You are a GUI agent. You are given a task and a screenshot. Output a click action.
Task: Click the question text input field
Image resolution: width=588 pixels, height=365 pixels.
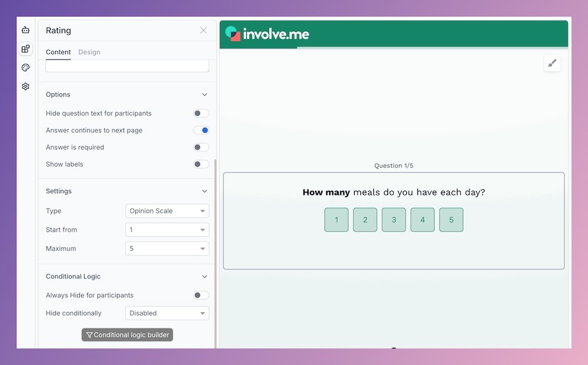pyautogui.click(x=126, y=65)
